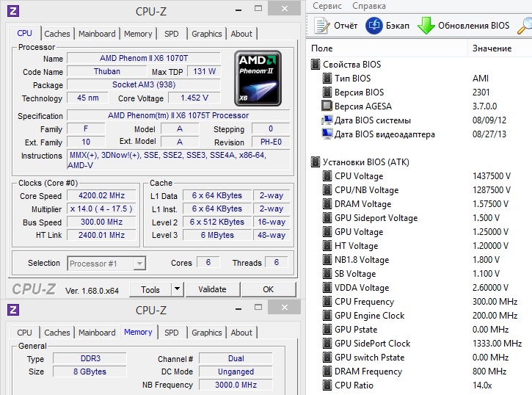Switch to Caches tab in top CPU-Z window
The height and width of the screenshot is (395, 532).
[57, 34]
